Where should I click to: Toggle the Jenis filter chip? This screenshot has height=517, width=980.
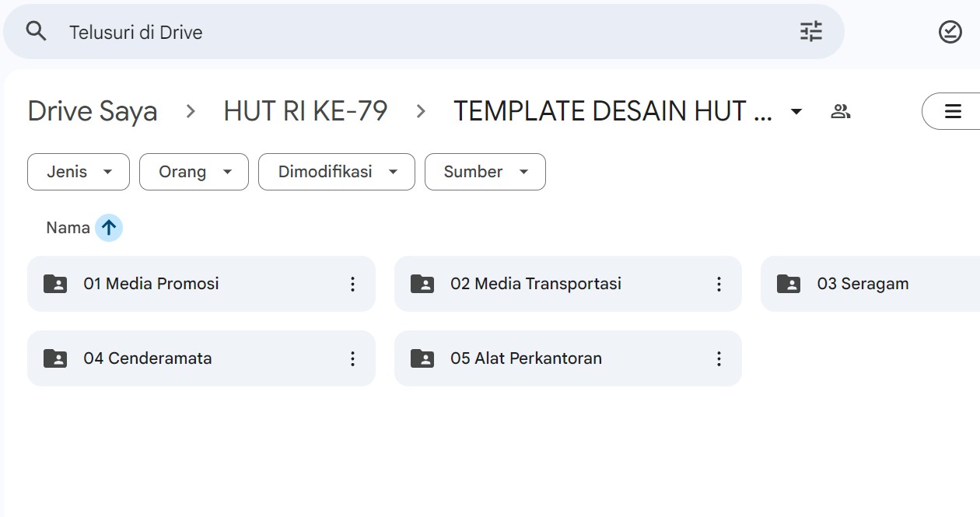[x=78, y=172]
